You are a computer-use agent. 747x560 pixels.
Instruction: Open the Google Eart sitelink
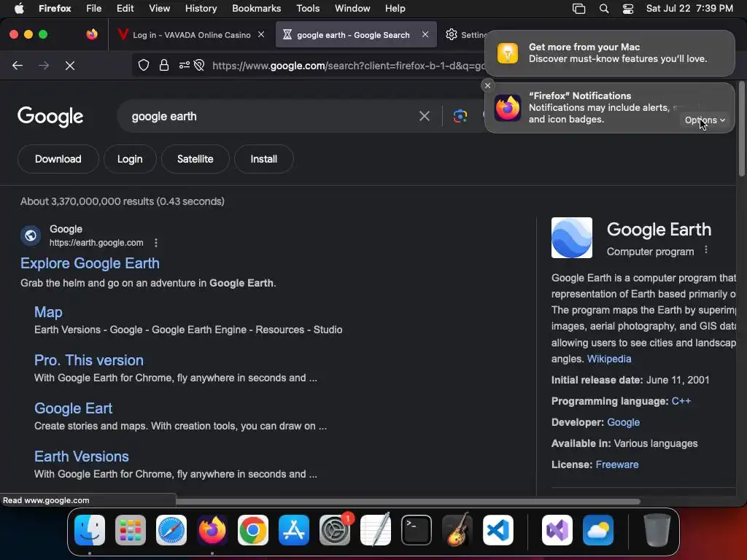[73, 408]
